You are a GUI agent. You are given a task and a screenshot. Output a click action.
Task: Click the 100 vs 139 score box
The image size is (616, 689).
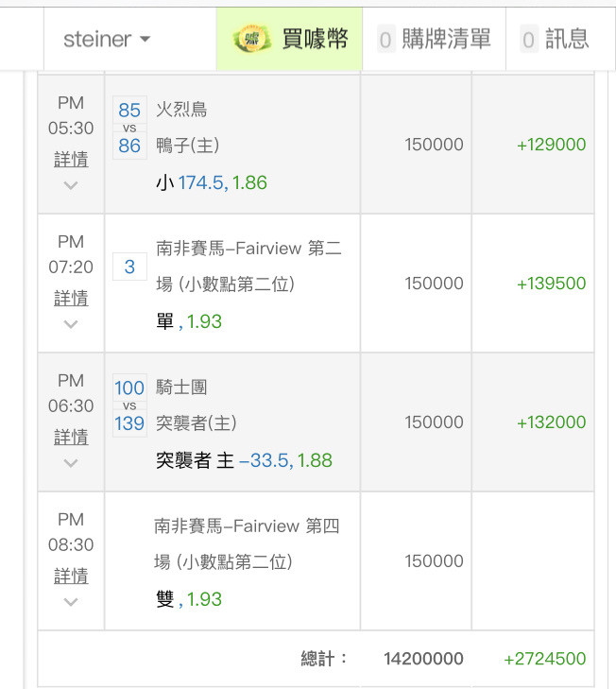(x=129, y=405)
